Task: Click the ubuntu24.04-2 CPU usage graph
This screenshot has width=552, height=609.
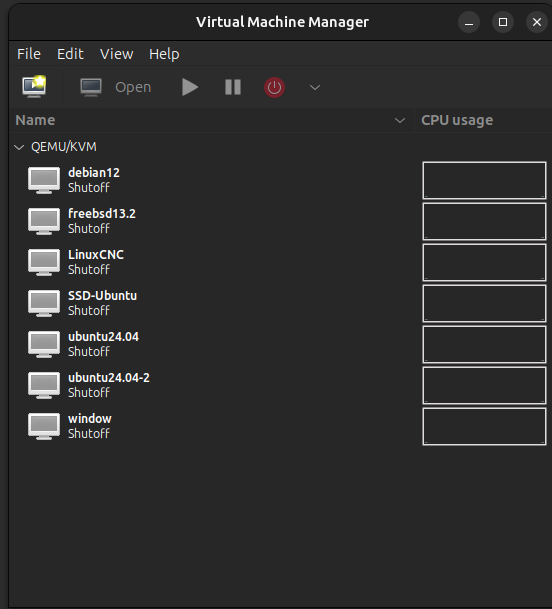Action: click(x=484, y=386)
